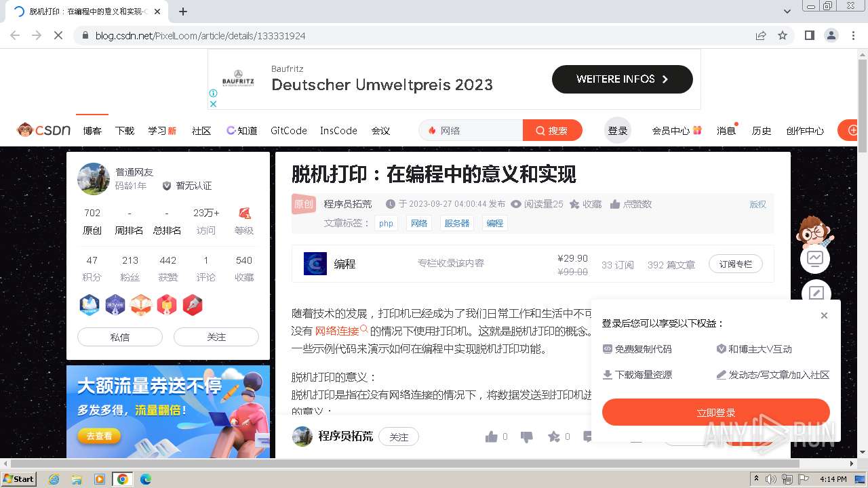Open Chrome side panel
The image size is (868, 488).
[x=809, y=35]
